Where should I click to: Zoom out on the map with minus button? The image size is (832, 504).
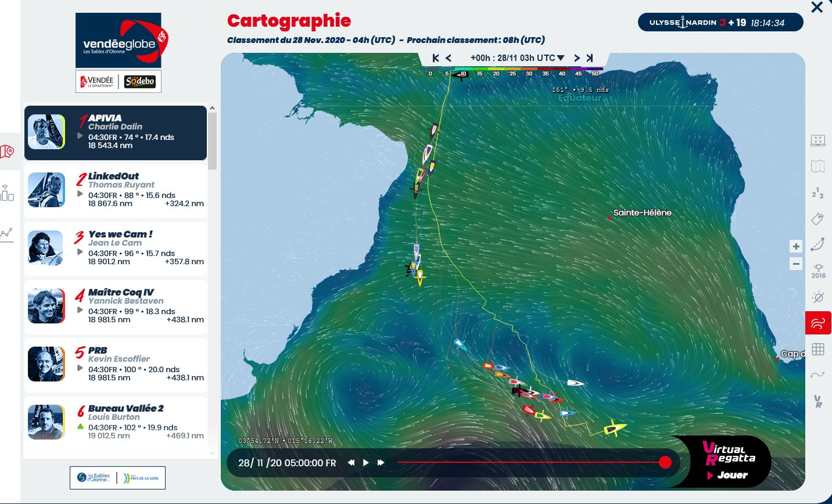coord(796,264)
